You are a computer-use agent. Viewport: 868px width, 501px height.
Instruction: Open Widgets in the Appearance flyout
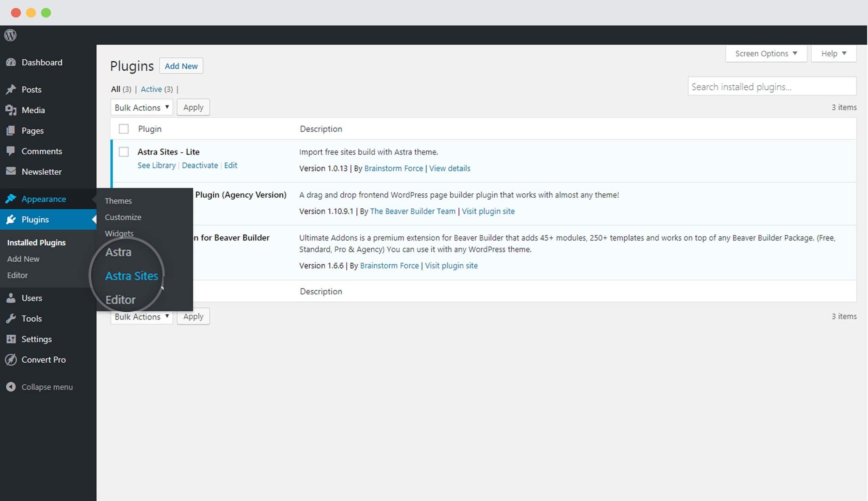[x=119, y=233]
